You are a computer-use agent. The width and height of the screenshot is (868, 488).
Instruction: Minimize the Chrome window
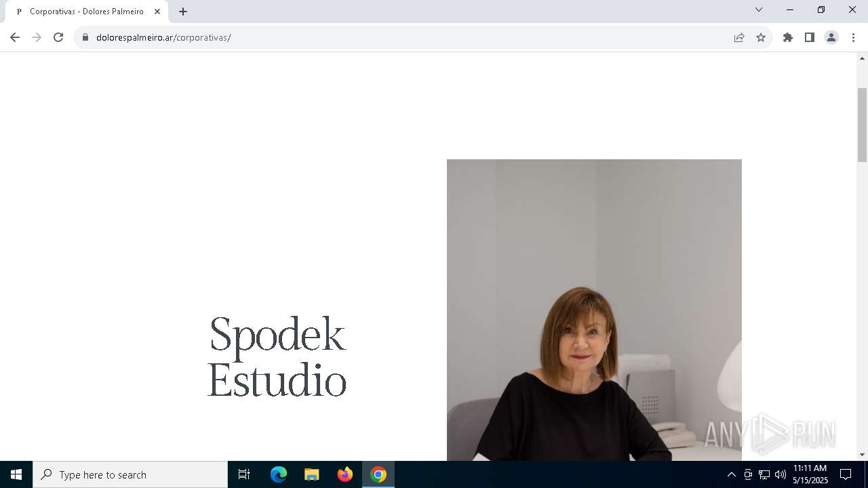point(790,9)
